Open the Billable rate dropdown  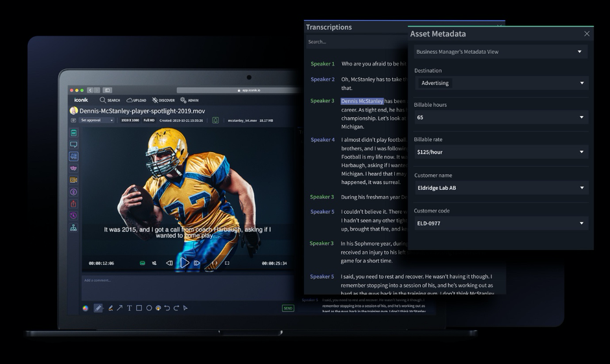point(502,152)
